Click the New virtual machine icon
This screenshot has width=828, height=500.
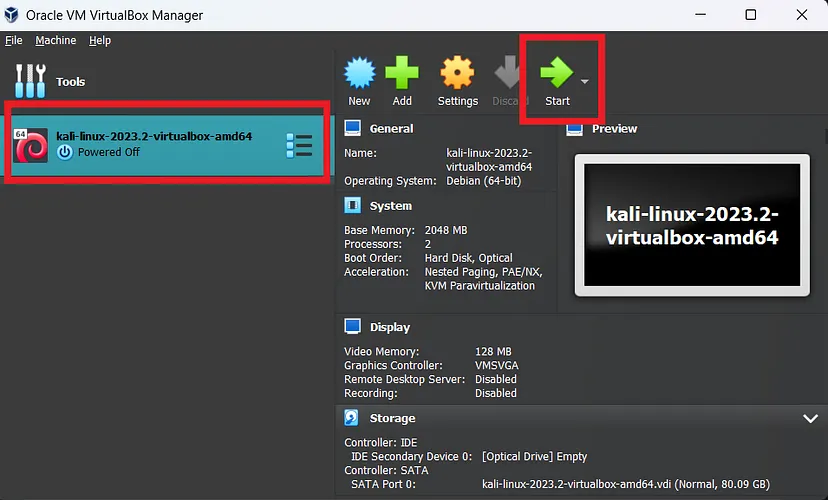(x=360, y=72)
